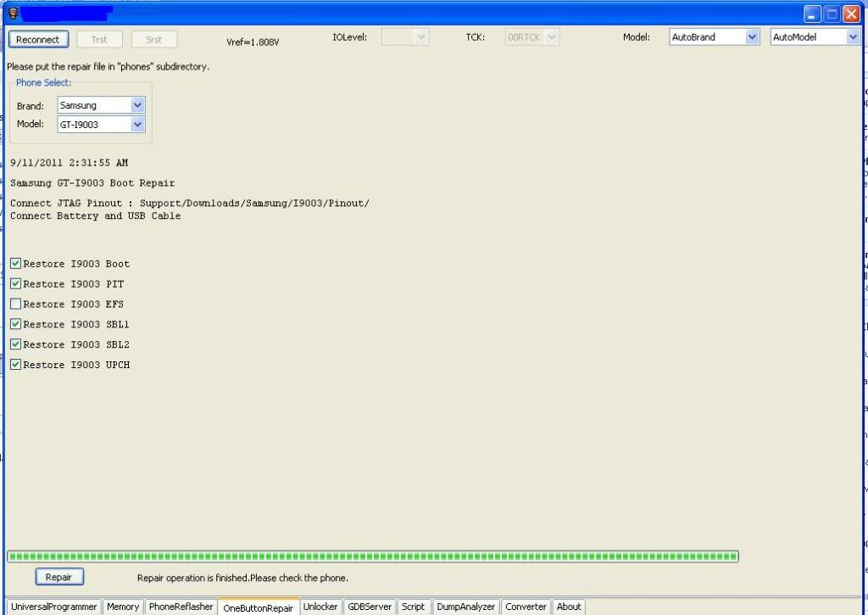This screenshot has width=868, height=615.
Task: Switch to the DumpAnalyzer tab
Action: pyautogui.click(x=466, y=607)
